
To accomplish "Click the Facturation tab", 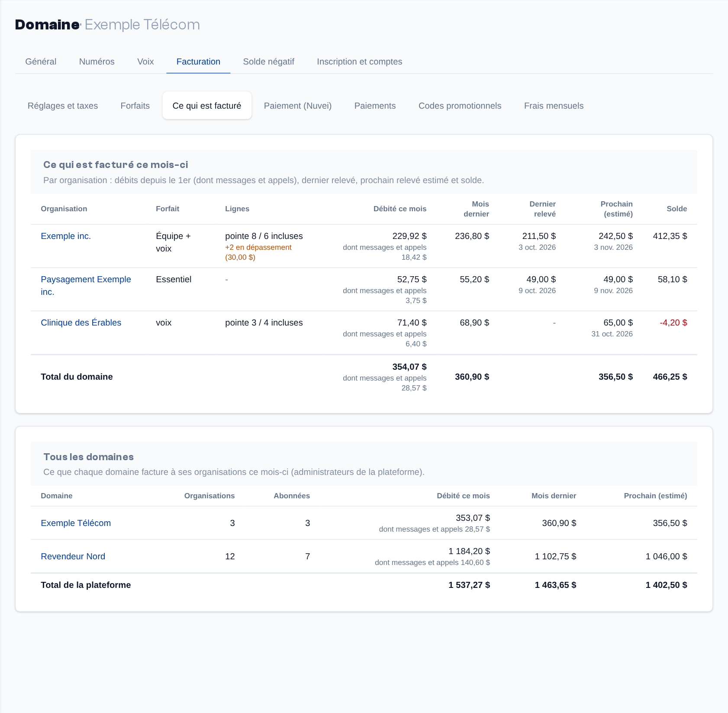I will point(198,61).
